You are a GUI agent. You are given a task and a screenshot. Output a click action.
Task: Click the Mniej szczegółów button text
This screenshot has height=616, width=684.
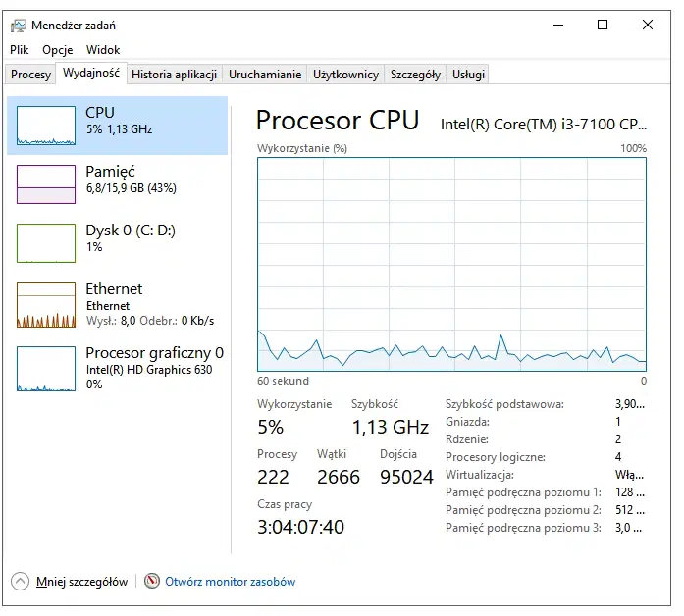(82, 581)
